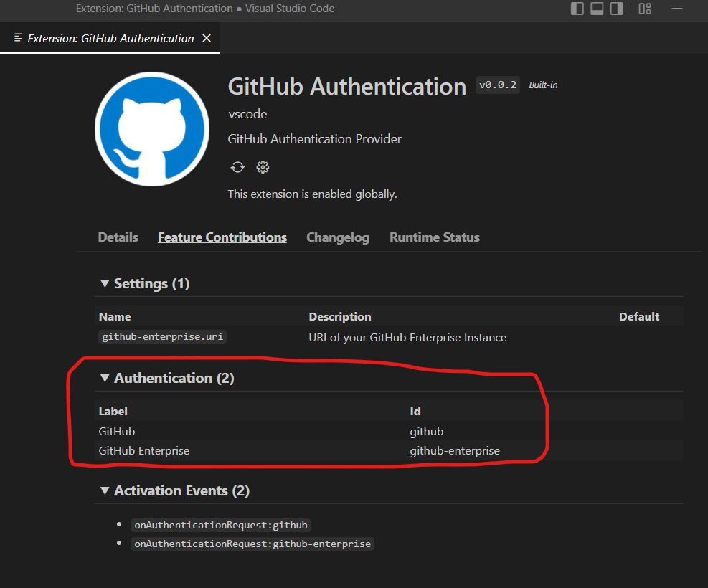Reload the GitHub Authentication extension

[x=237, y=166]
